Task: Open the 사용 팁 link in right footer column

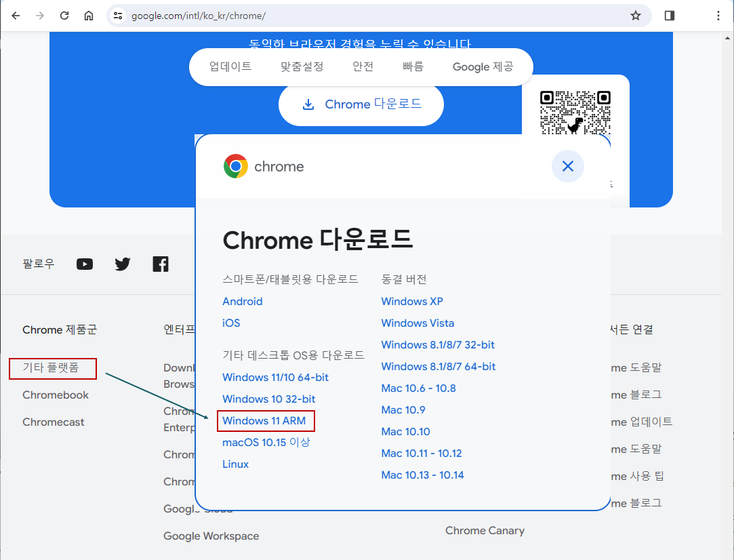Action: pyautogui.click(x=638, y=476)
